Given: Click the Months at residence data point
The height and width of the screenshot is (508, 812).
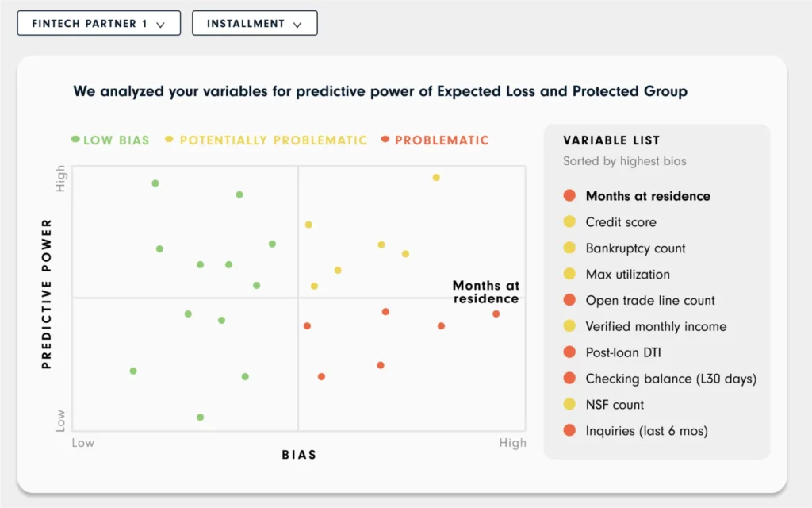Looking at the screenshot, I should coord(496,313).
